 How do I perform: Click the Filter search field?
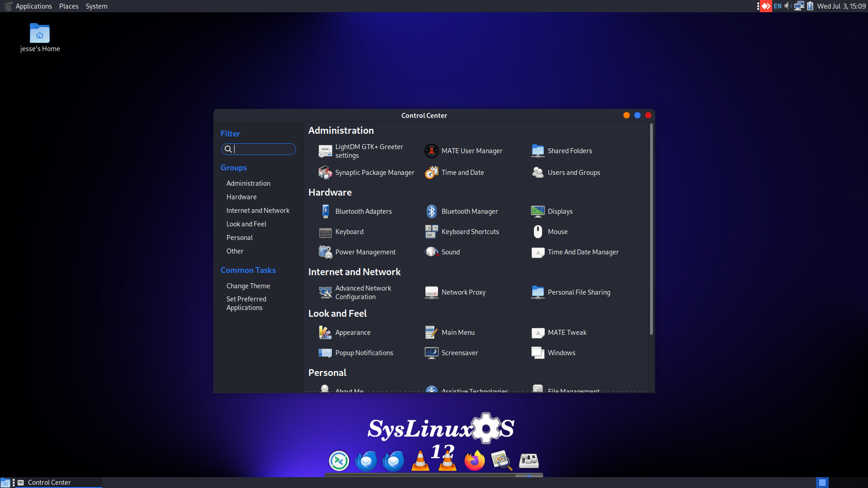click(259, 149)
